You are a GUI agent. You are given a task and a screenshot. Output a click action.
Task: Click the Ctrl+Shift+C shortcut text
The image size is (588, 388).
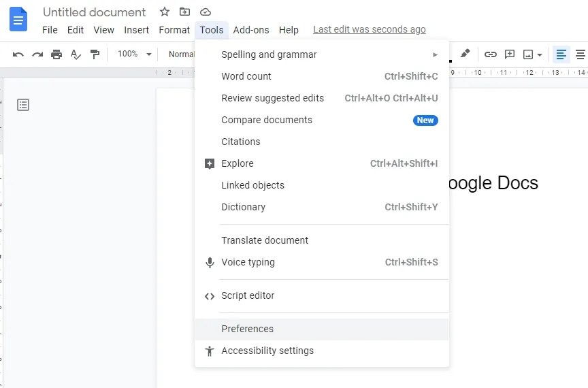[411, 76]
